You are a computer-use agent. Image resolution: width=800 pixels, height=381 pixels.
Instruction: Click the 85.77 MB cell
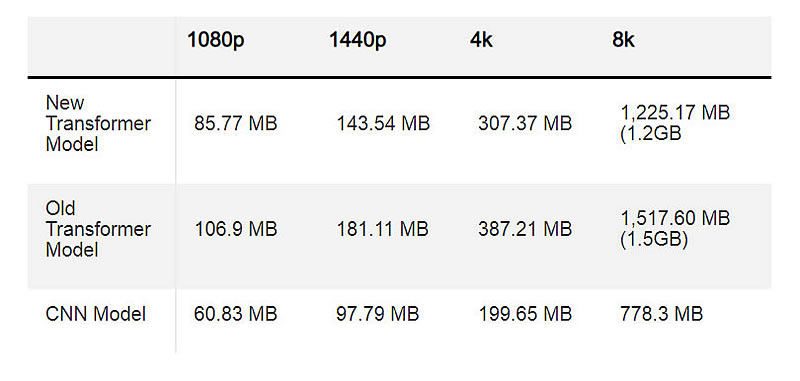coord(236,123)
